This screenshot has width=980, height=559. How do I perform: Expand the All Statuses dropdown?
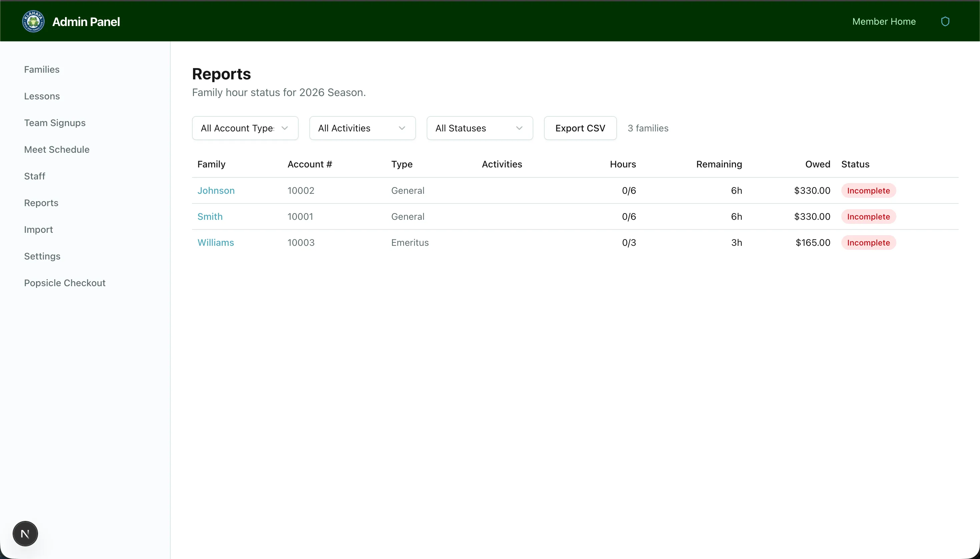point(479,128)
